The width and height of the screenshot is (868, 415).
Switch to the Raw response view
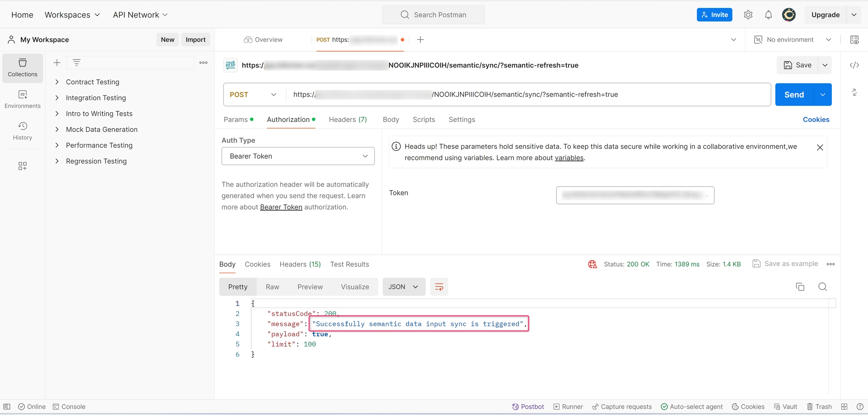pos(272,287)
